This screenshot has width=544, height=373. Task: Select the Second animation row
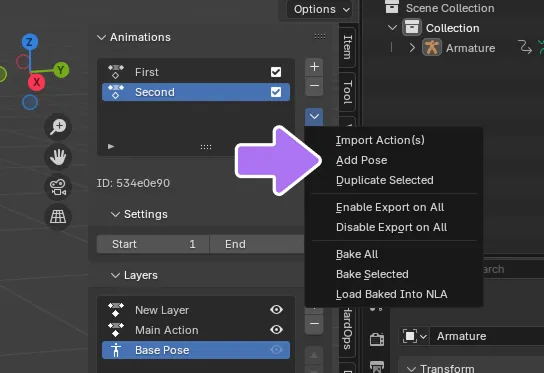196,92
